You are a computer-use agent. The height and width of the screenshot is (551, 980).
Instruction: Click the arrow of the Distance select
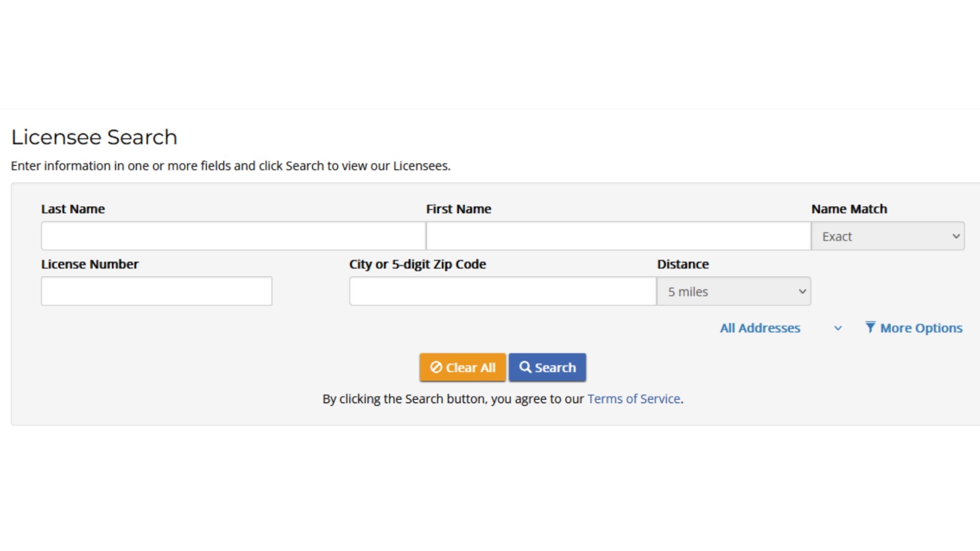[802, 291]
